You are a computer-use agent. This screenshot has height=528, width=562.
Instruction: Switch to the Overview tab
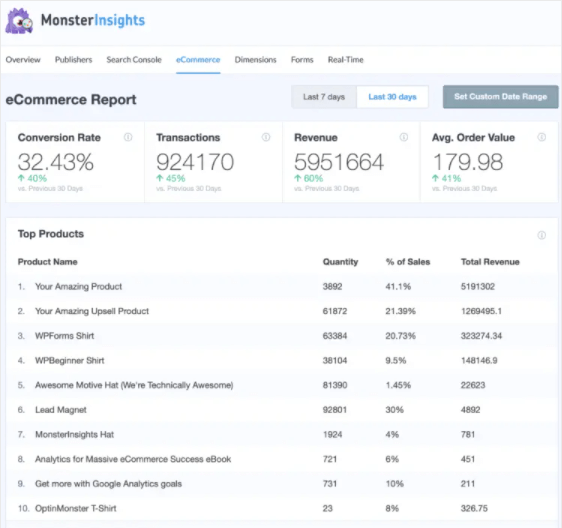[23, 60]
